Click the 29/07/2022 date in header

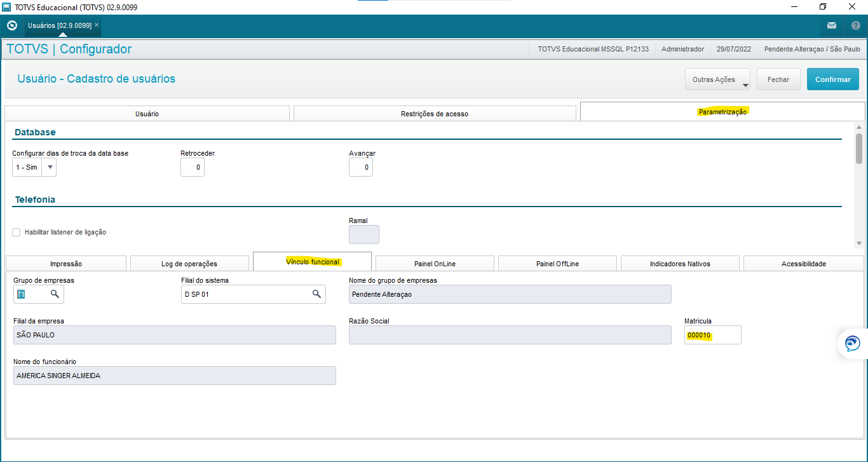pyautogui.click(x=734, y=49)
